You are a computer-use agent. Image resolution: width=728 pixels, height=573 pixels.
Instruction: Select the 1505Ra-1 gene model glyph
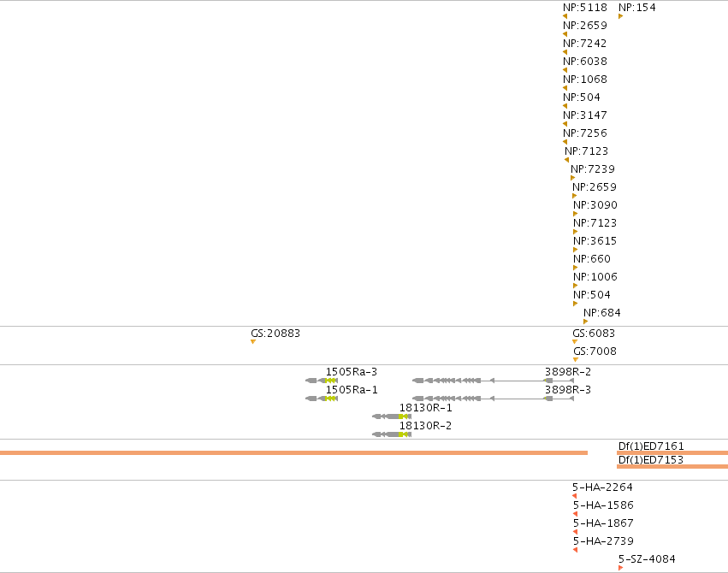[322, 399]
